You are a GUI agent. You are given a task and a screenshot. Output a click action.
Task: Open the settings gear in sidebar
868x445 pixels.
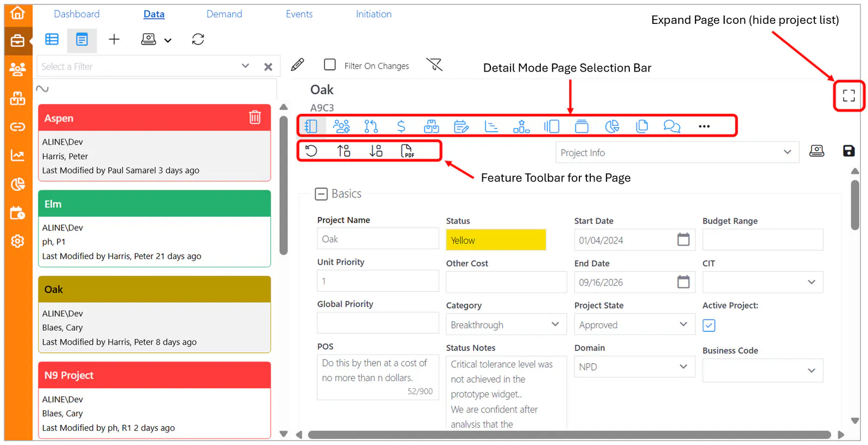click(17, 241)
